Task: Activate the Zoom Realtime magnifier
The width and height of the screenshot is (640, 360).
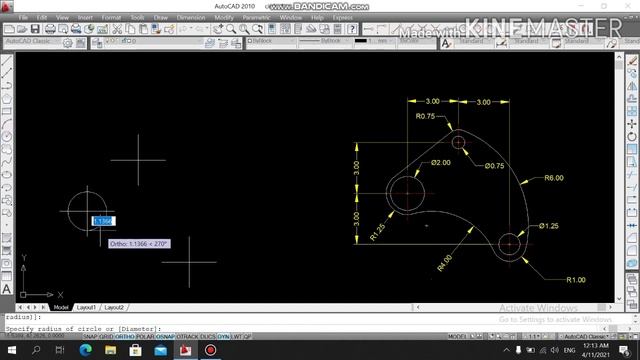Action: pos(231,29)
